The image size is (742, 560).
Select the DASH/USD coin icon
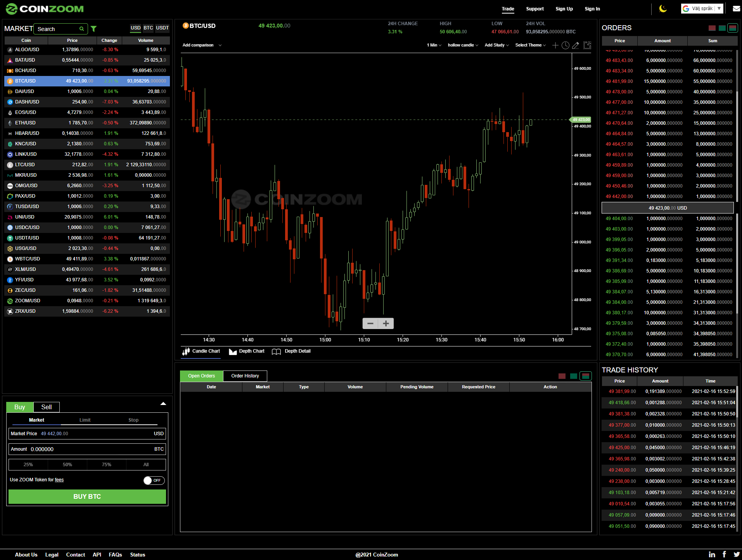click(10, 102)
